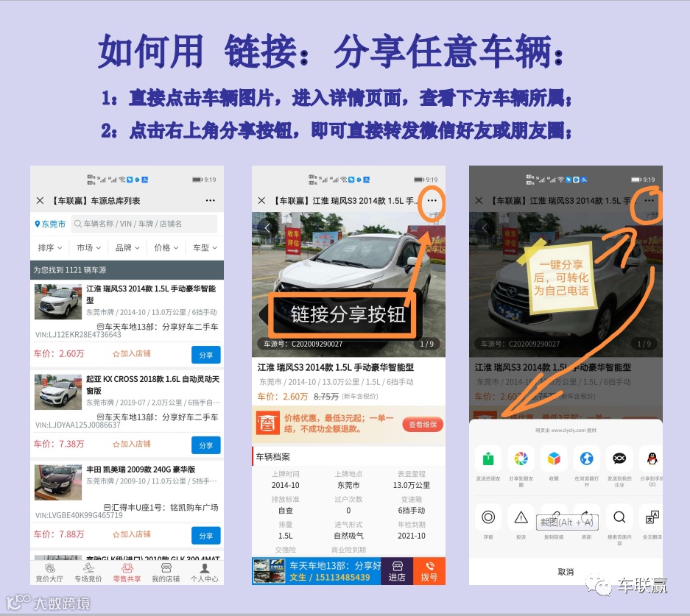This screenshot has width=690, height=616.
Task: Click the 进店 enter-shop button
Action: point(397,571)
